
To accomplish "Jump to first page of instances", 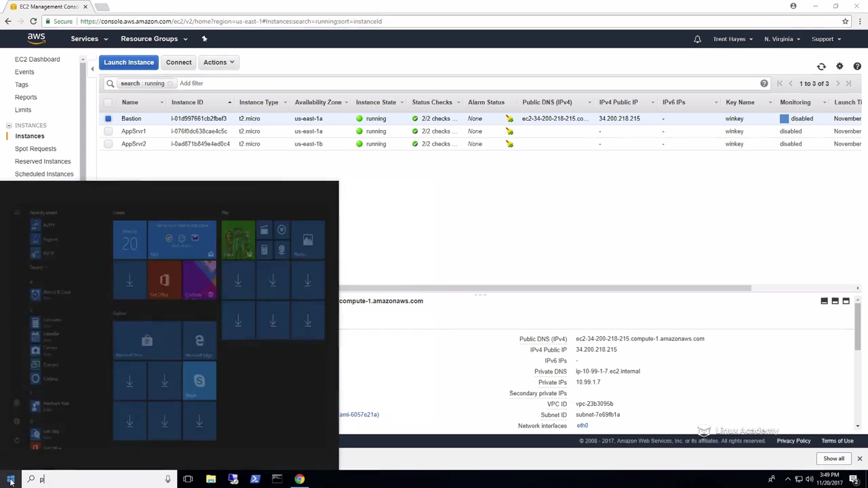I will coord(780,83).
